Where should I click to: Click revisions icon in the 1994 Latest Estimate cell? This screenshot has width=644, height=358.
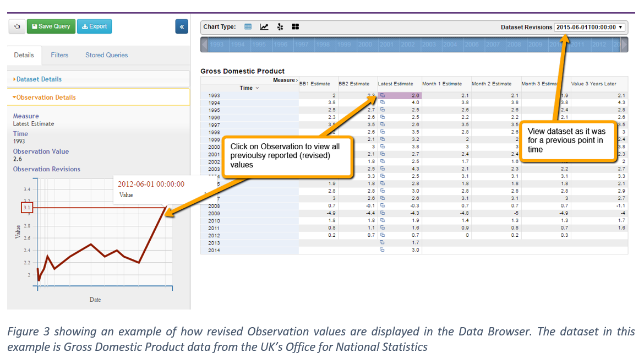[x=383, y=102]
